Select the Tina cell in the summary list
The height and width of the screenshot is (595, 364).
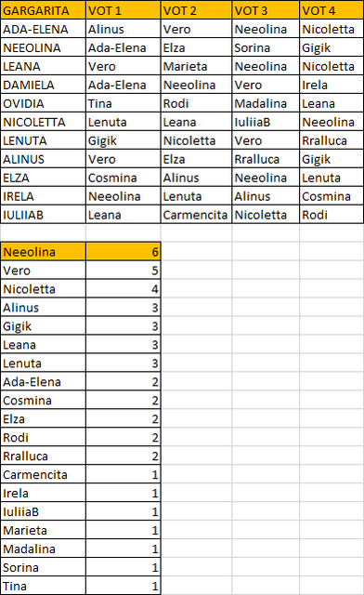pos(43,586)
